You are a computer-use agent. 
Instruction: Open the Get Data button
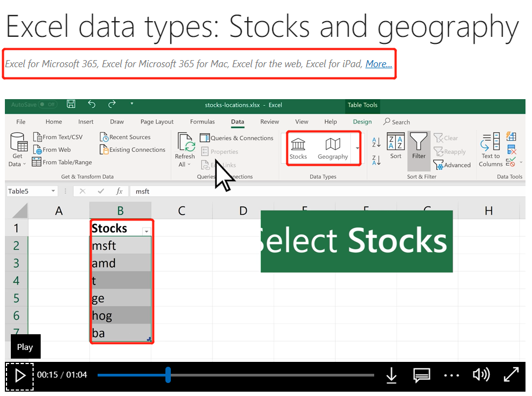(x=17, y=150)
